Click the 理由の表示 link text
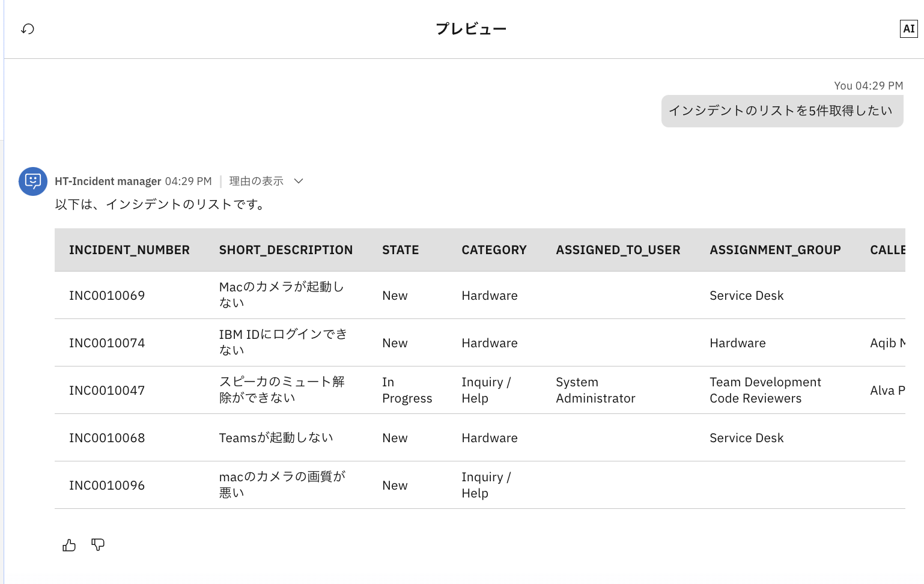 click(256, 181)
